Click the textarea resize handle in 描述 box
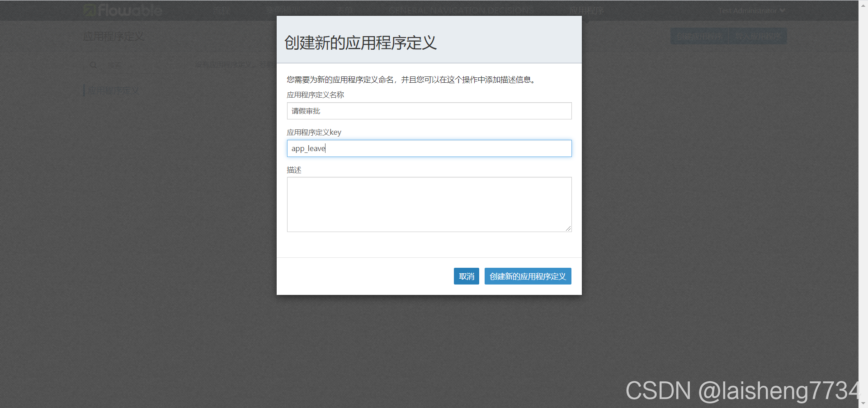Viewport: 868px width, 408px height. (568, 228)
